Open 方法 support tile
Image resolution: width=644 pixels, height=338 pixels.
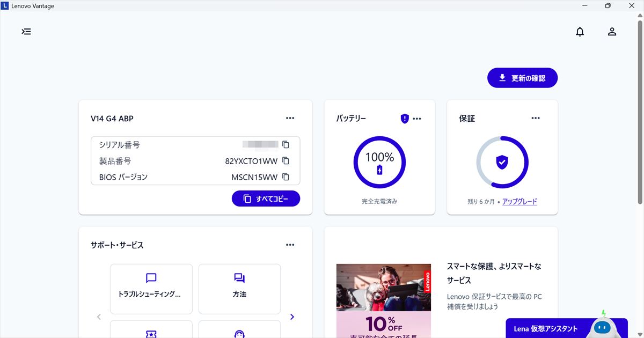(x=239, y=289)
